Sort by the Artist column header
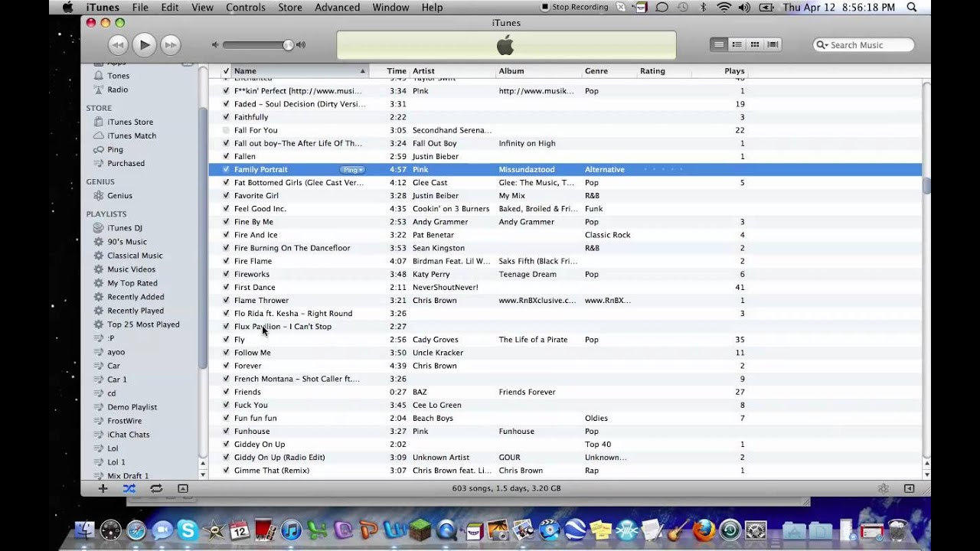Image resolution: width=980 pixels, height=551 pixels. point(452,71)
